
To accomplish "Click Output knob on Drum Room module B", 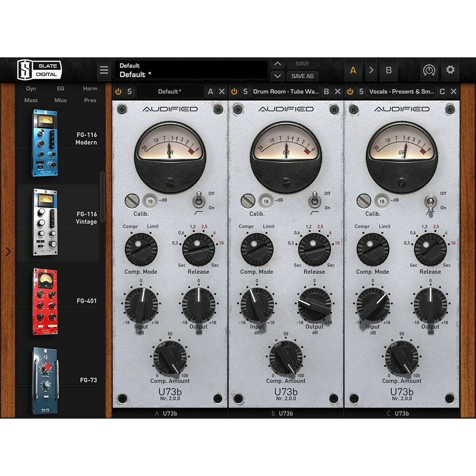I will coord(315,304).
